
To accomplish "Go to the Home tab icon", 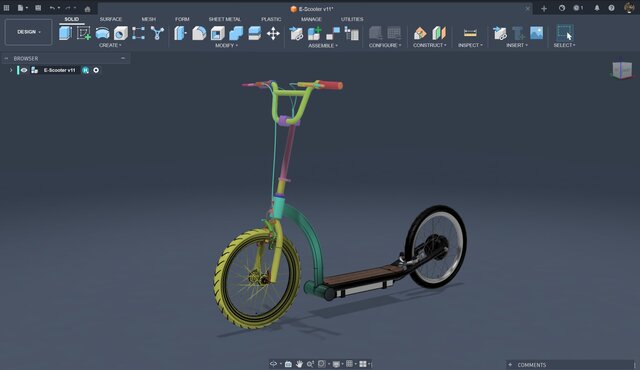I will click(87, 9).
